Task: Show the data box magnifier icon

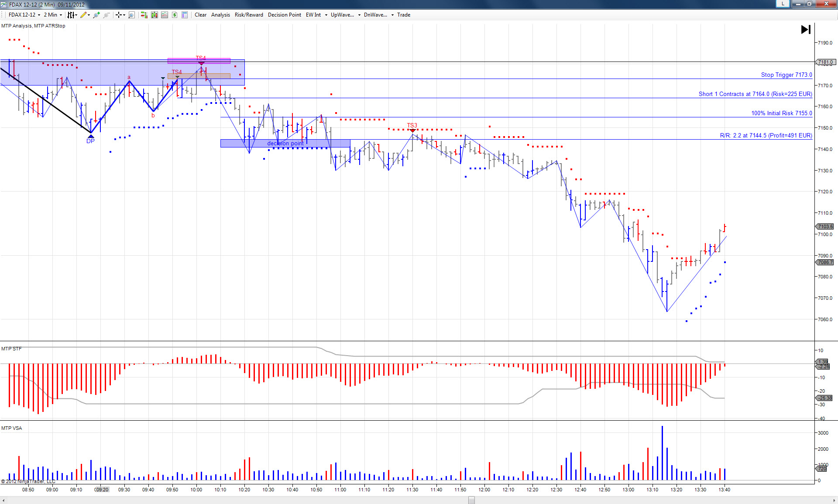Action: [x=131, y=15]
